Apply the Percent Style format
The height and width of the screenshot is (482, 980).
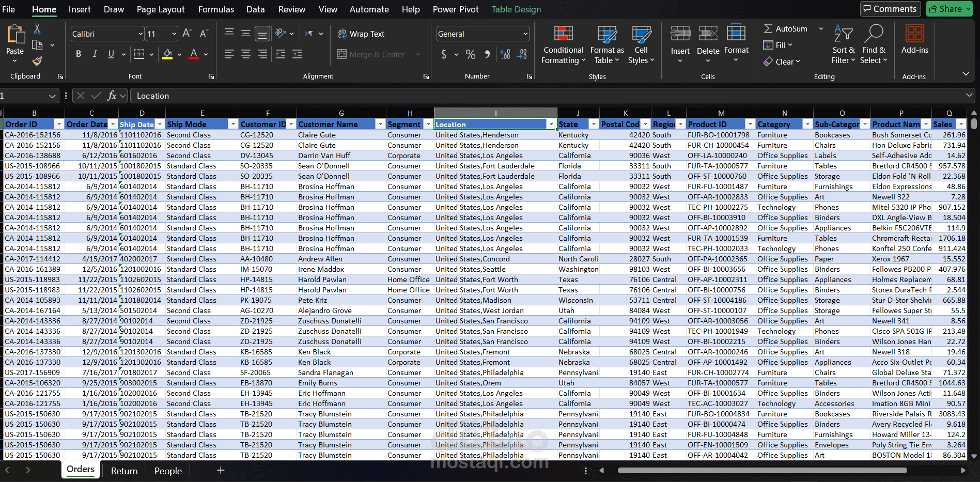pyautogui.click(x=470, y=54)
